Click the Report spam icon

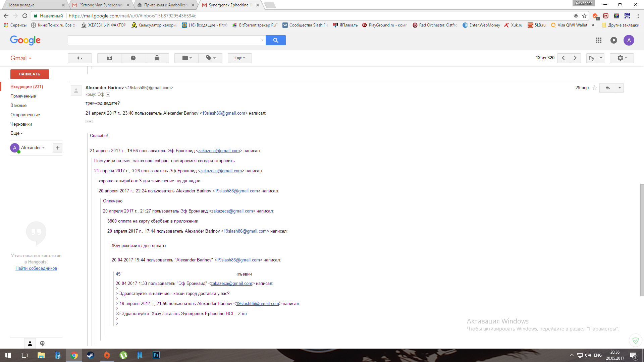coord(133,58)
